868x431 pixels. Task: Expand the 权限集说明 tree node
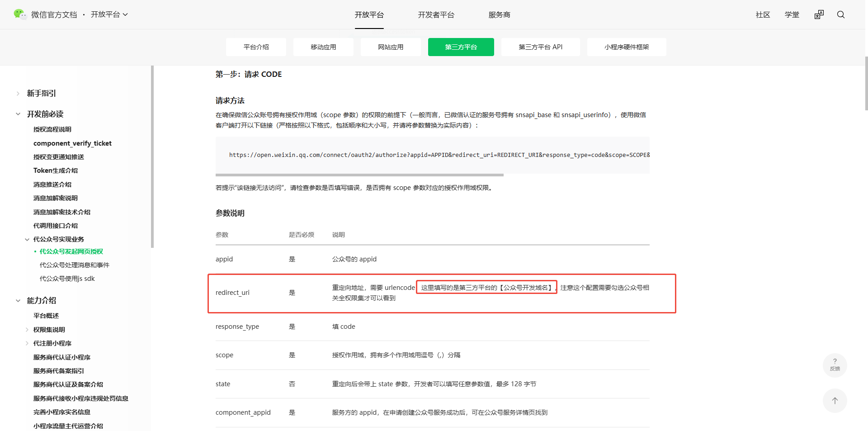(x=27, y=330)
